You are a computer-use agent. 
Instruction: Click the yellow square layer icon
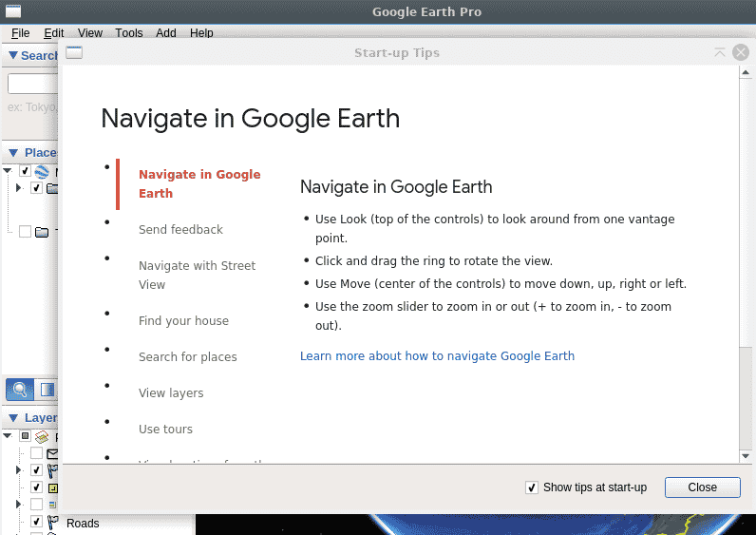[52, 487]
